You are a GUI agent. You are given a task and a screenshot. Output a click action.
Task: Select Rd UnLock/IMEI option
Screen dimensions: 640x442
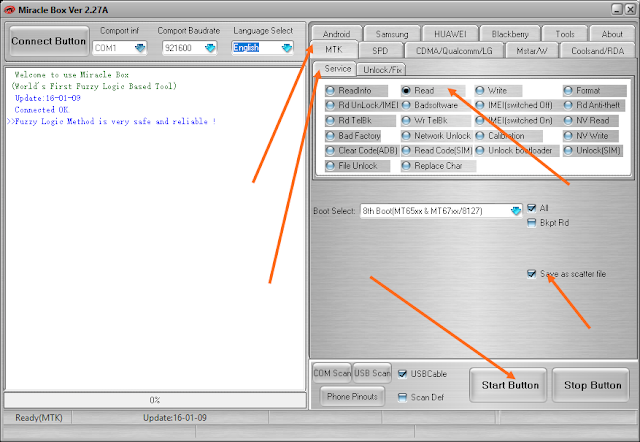tap(362, 105)
